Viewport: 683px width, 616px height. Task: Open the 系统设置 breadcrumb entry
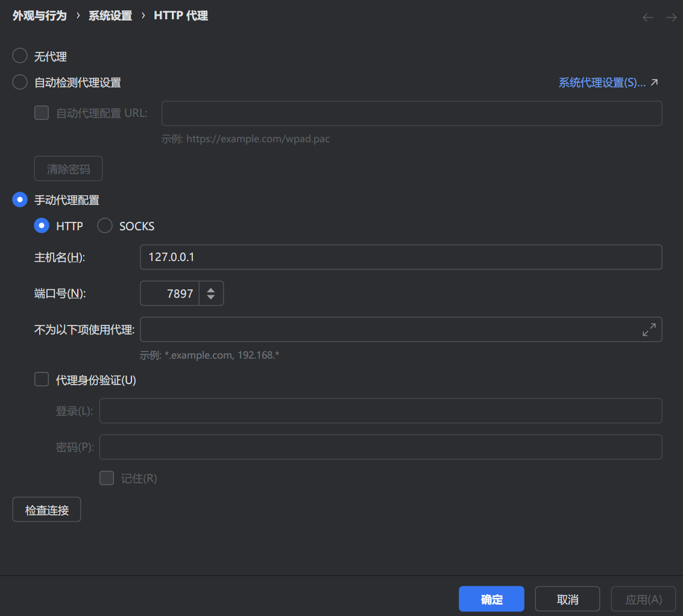coord(110,15)
